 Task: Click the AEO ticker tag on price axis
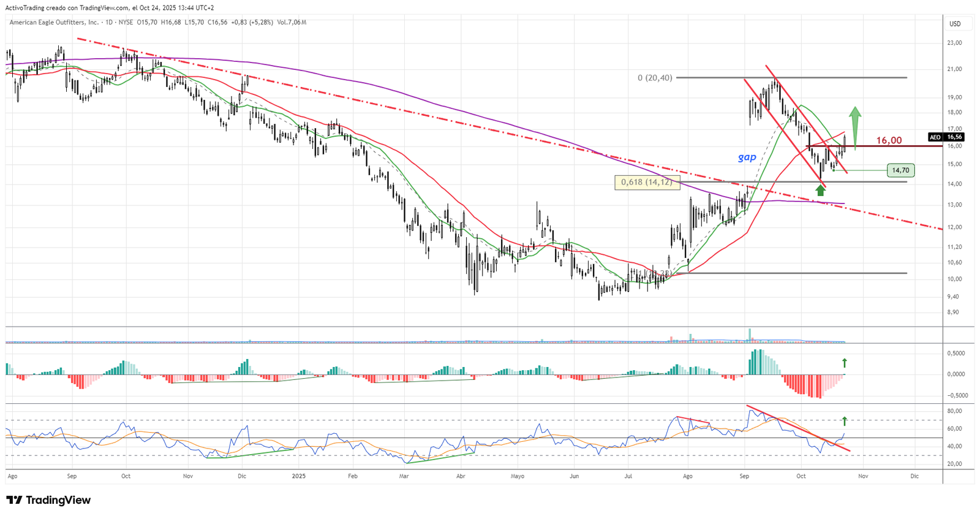coord(935,137)
